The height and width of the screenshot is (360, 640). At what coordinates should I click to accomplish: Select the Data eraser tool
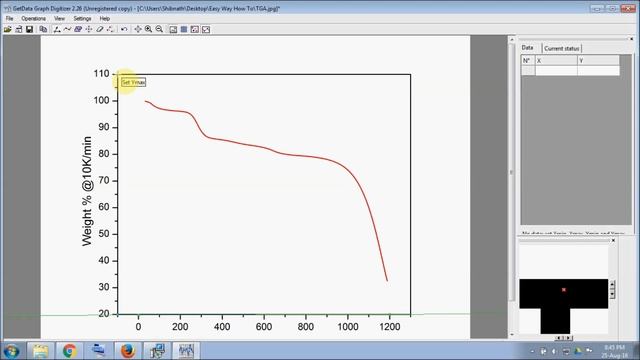100,29
